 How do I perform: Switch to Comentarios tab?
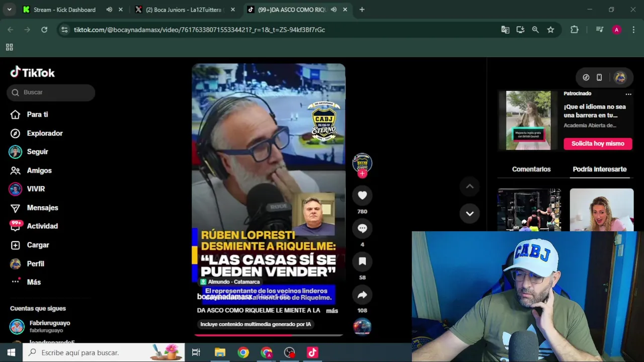click(x=531, y=169)
